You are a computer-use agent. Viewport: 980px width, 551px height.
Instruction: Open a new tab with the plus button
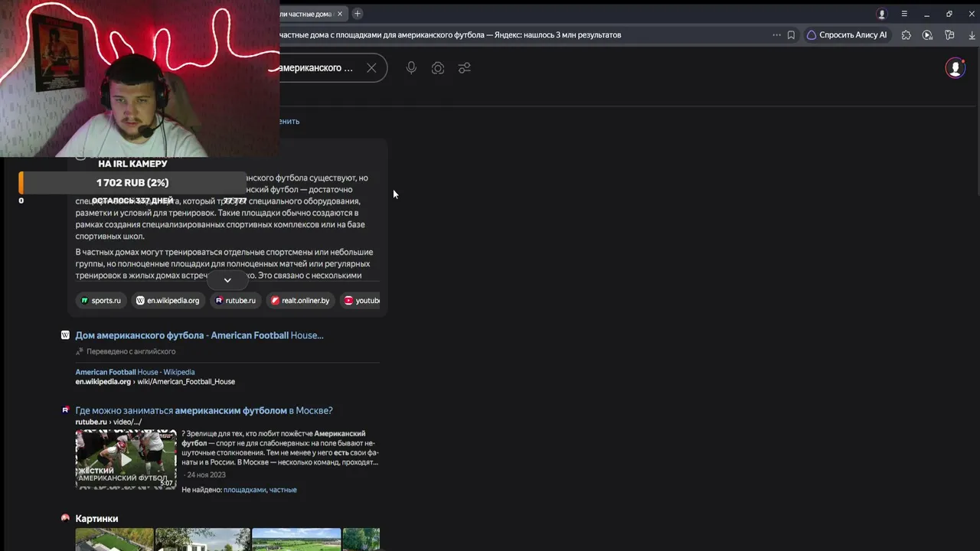(x=357, y=14)
